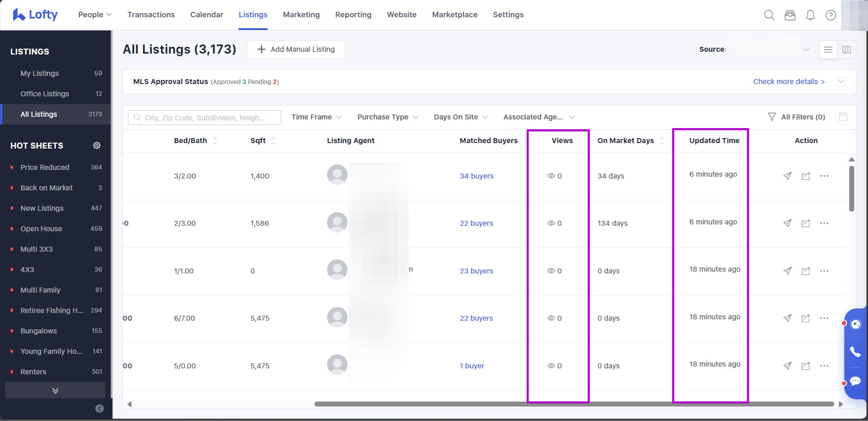868x421 pixels.
Task: Open the Price Reduced hot sheet
Action: pyautogui.click(x=45, y=167)
